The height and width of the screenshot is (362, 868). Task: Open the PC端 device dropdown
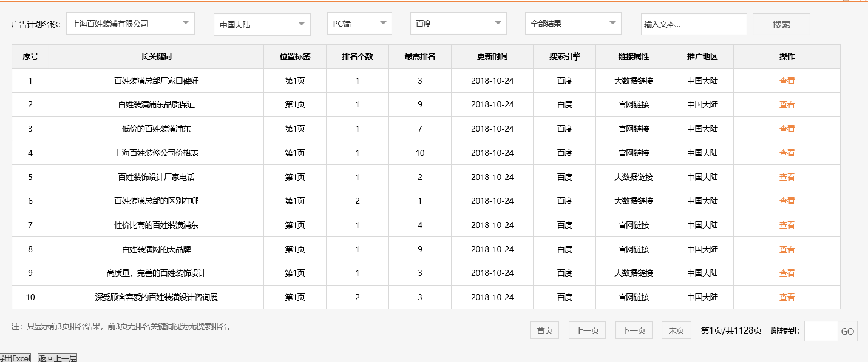tap(358, 23)
